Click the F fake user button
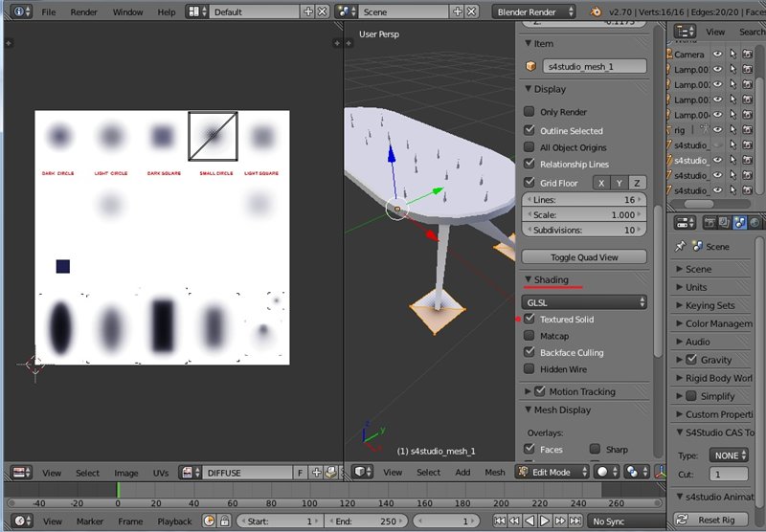This screenshot has height=532, width=766. tap(301, 473)
